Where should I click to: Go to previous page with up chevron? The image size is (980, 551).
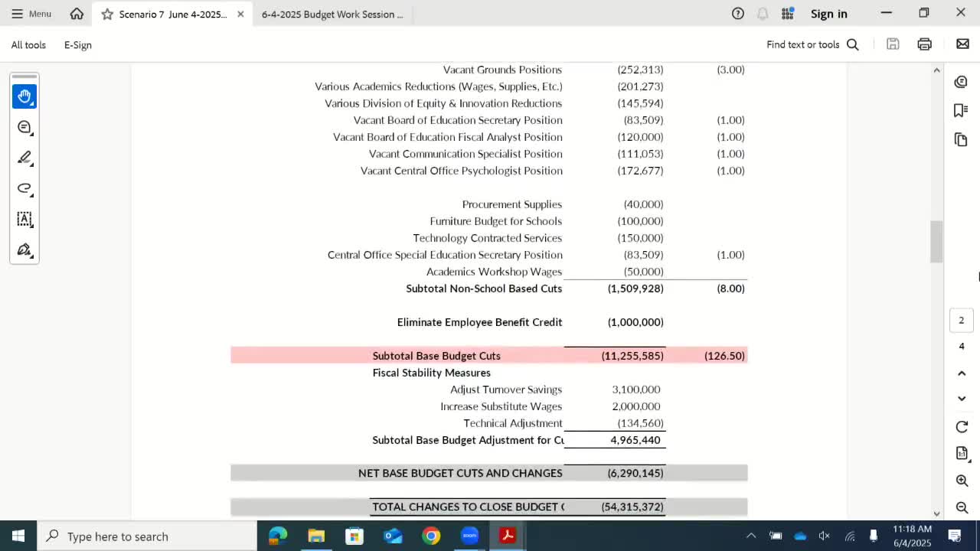tap(962, 373)
